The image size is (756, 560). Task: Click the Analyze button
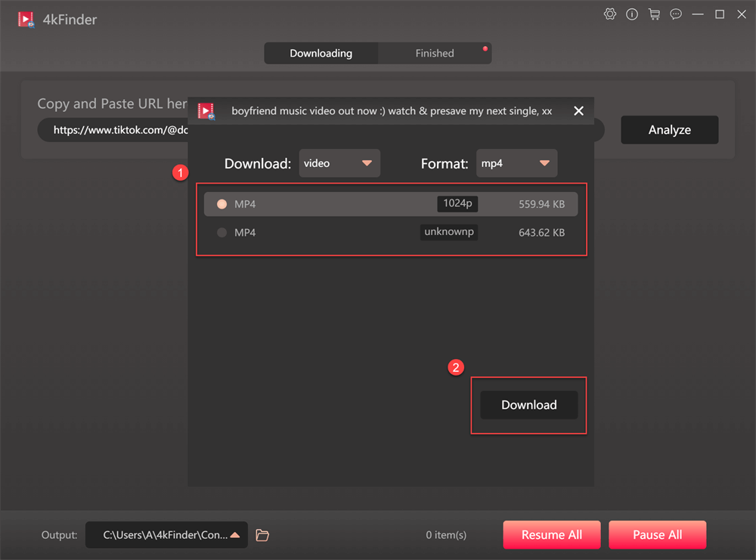coord(669,129)
